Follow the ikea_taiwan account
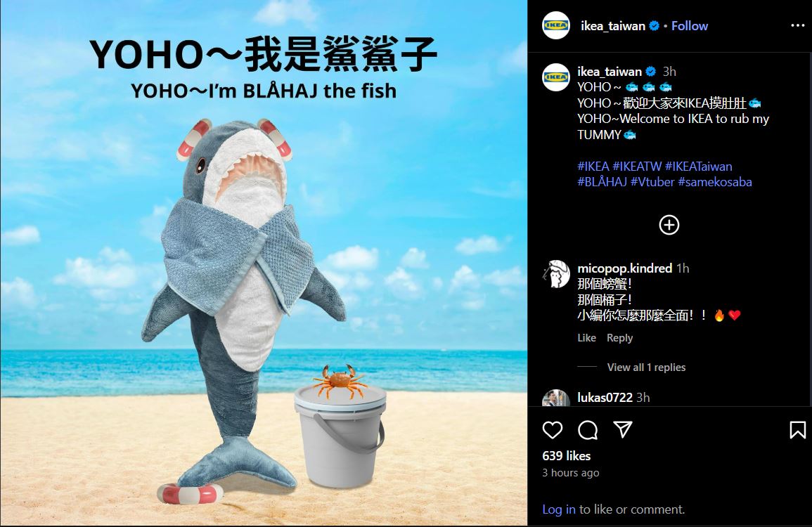 pos(689,26)
